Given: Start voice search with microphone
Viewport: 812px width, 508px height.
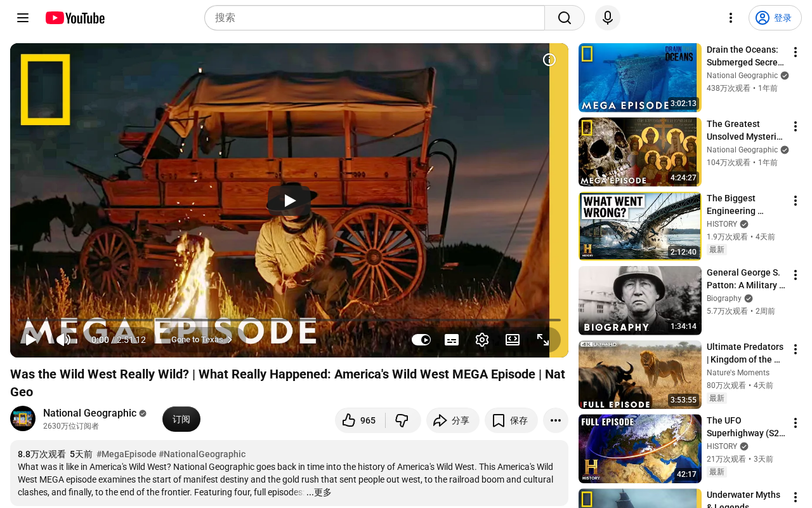Looking at the screenshot, I should 608,18.
